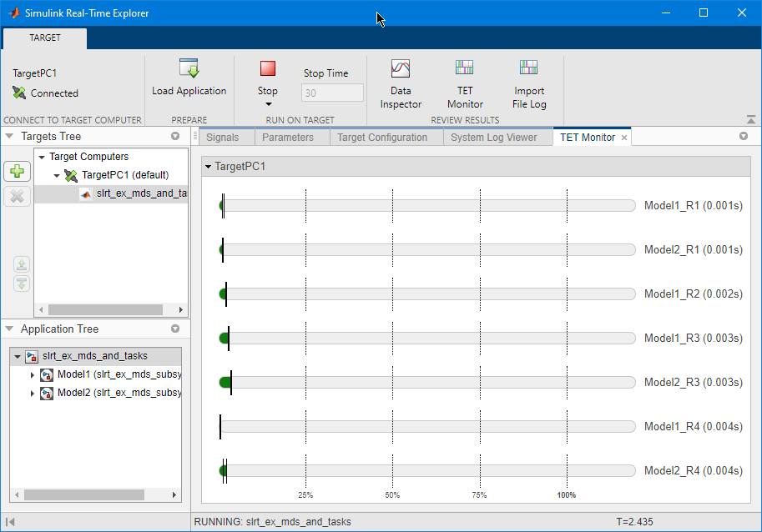This screenshot has height=532, width=762.
Task: Click the Targets Tree horizontal scrollbar thumb
Action: coord(105,309)
